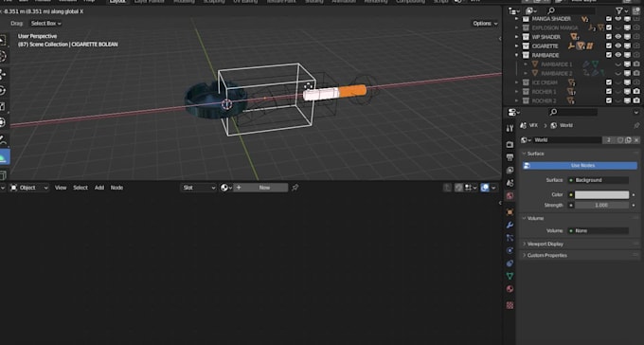Open the Physics properties tab
Screen dimensions: 644x345
point(510,250)
